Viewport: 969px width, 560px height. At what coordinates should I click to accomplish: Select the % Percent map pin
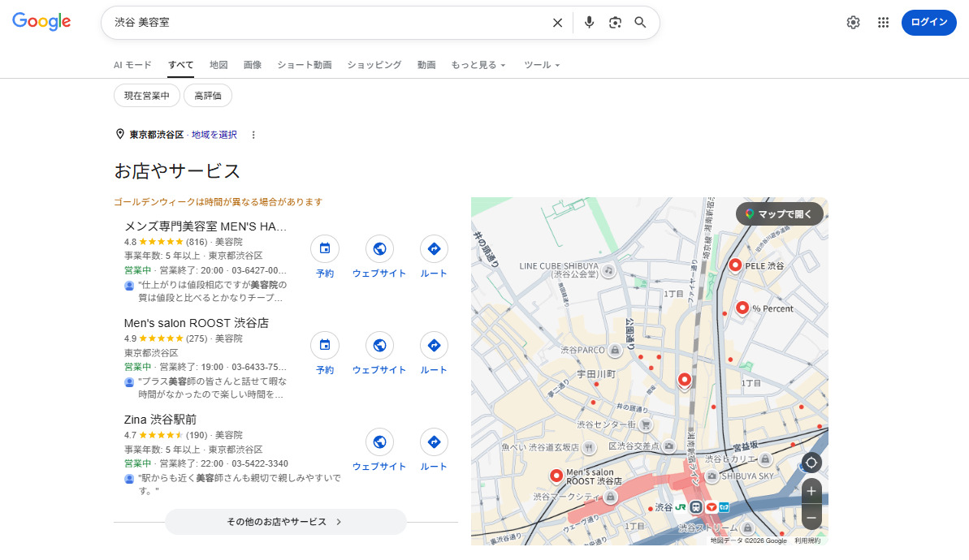pos(742,308)
